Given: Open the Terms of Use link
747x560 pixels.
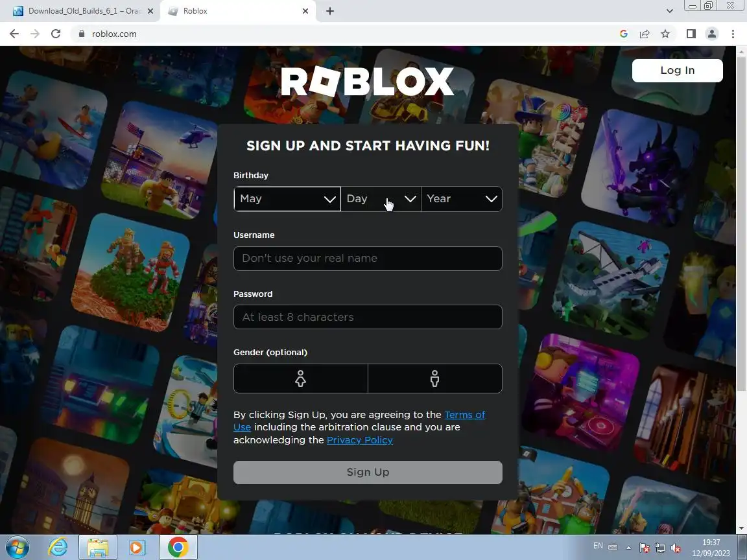Looking at the screenshot, I should 464,415.
